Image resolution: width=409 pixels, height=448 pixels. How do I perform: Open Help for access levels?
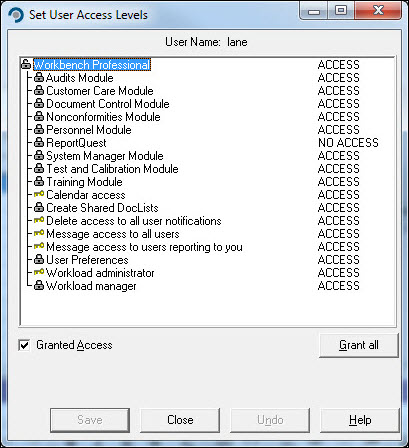point(360,420)
